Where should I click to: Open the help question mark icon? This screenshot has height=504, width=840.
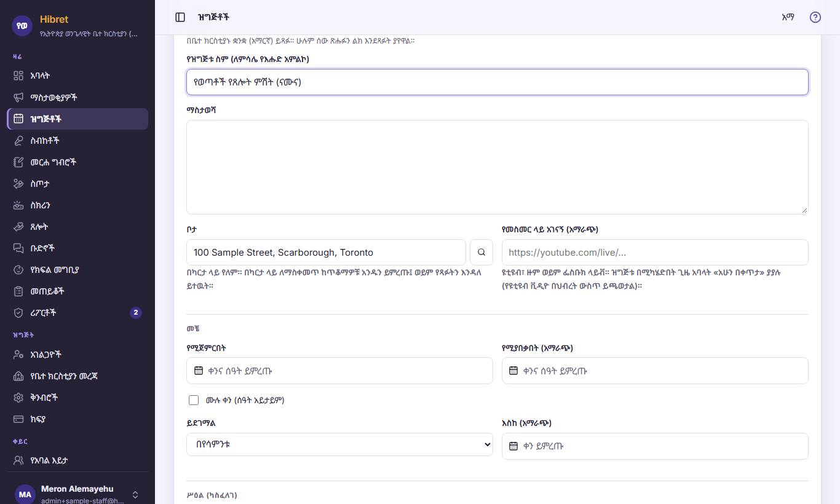[x=815, y=17]
